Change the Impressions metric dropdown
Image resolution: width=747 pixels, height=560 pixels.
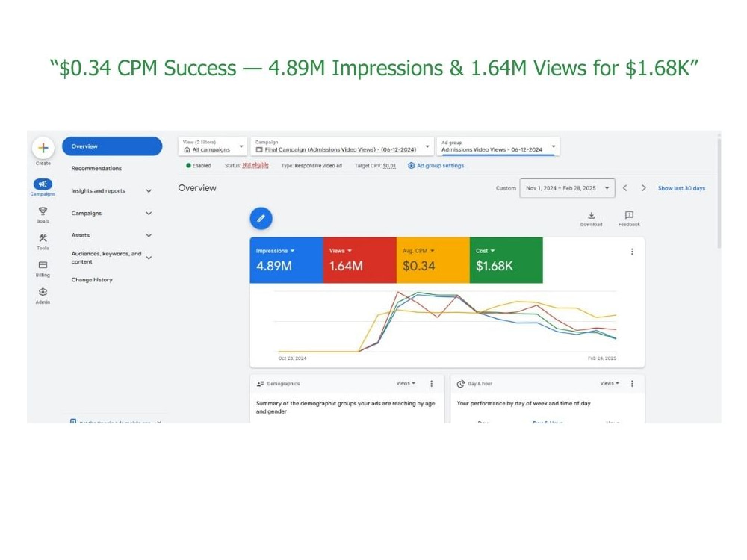[x=276, y=251]
